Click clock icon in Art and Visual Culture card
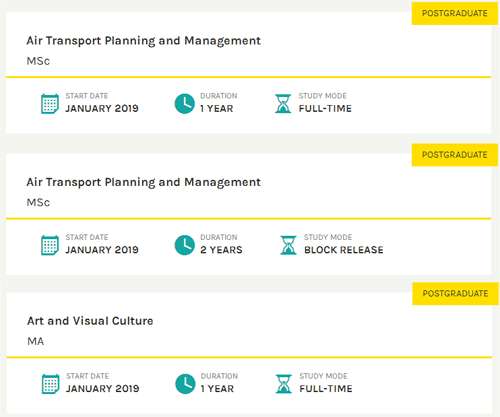This screenshot has height=417, width=500. coord(185,384)
